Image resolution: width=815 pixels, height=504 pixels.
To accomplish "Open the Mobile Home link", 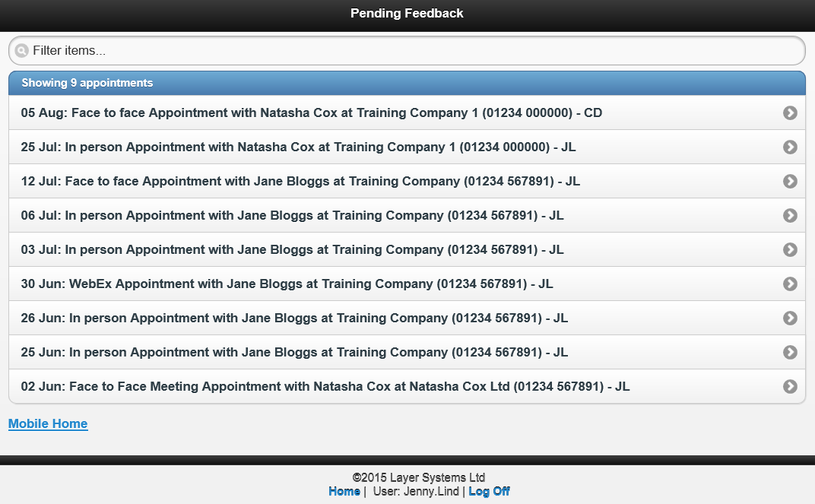I will coord(48,424).
